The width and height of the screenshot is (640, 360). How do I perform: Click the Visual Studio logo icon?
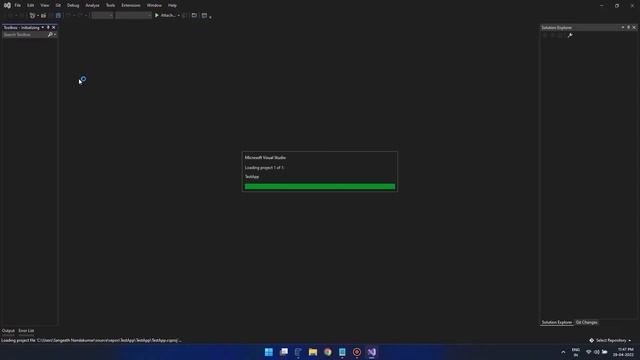(7, 5)
